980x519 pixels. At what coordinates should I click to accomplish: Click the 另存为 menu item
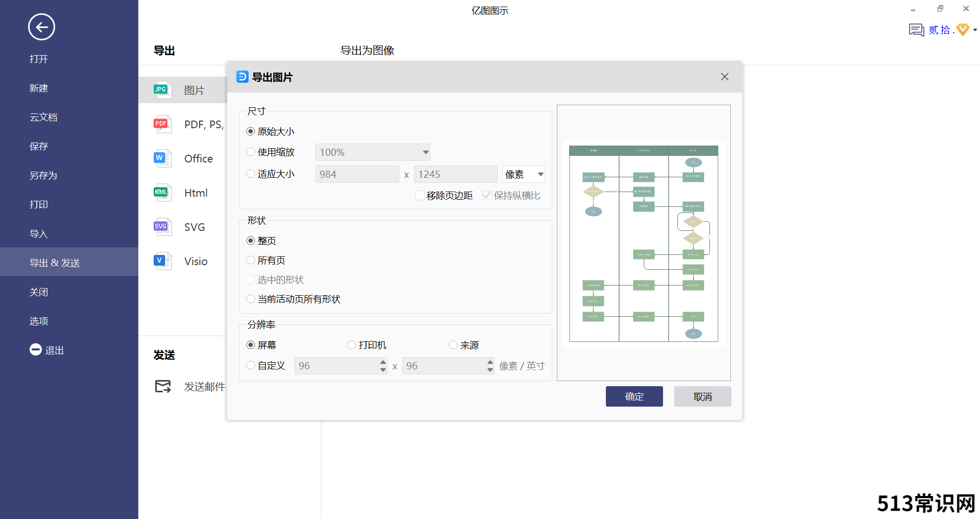pos(43,175)
